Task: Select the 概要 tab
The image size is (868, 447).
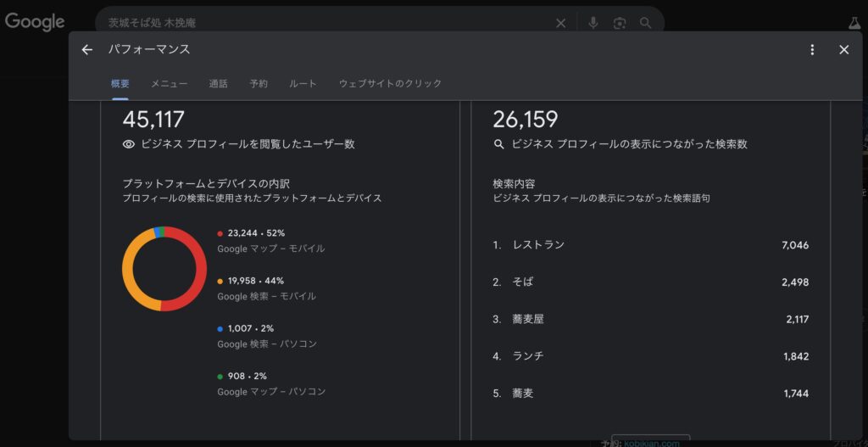Action: (x=120, y=84)
